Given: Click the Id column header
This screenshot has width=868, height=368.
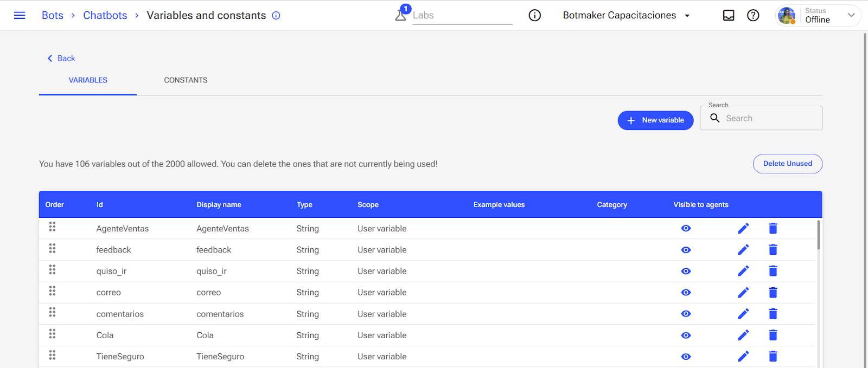Looking at the screenshot, I should click(x=100, y=204).
